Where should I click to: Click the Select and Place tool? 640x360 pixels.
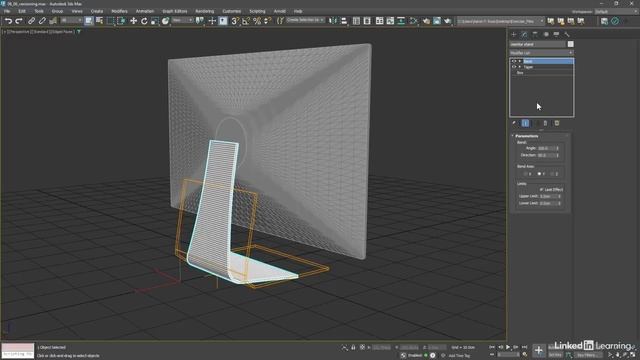coord(165,21)
